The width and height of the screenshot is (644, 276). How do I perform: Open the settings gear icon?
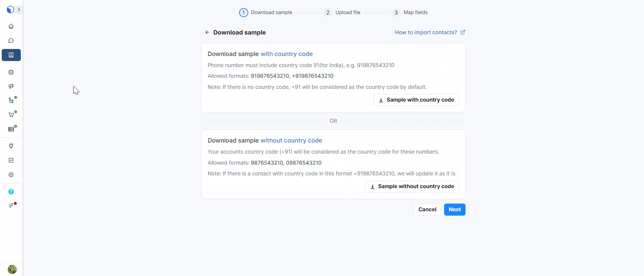tap(11, 175)
